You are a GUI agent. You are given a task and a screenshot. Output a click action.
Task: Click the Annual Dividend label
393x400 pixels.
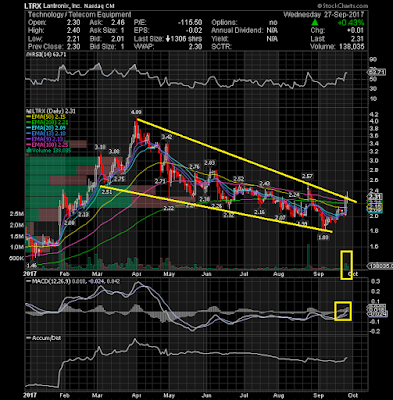[237, 31]
